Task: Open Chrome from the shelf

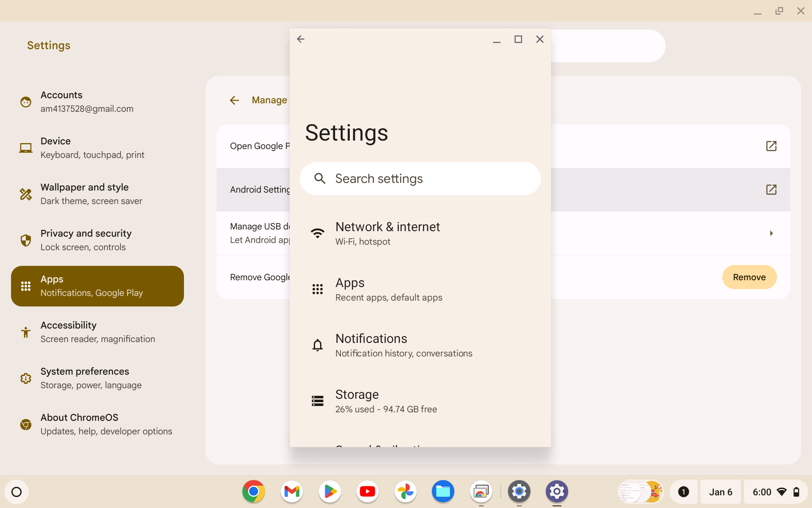Action: [x=253, y=491]
